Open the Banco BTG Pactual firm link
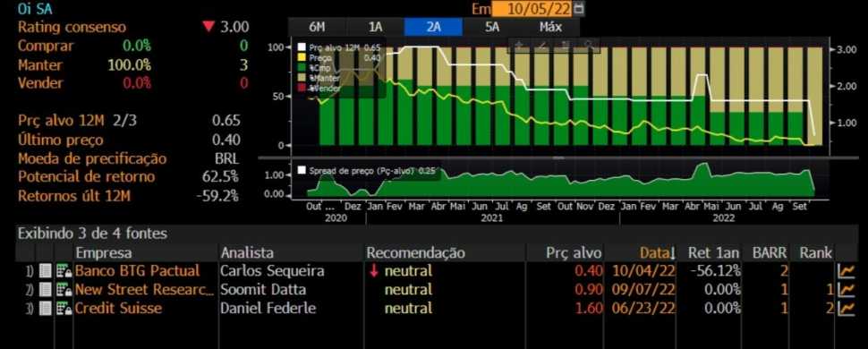This screenshot has height=349, width=868. tap(137, 271)
